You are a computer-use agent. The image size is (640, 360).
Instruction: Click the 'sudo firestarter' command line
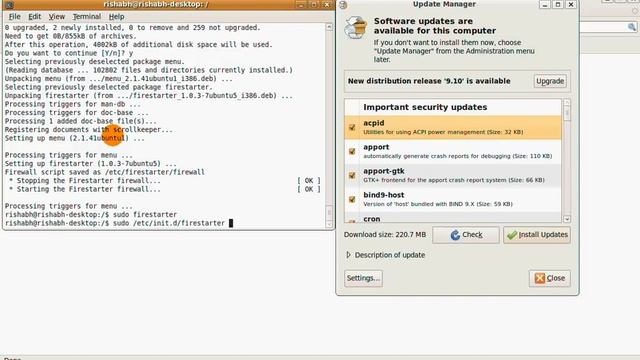[145, 215]
